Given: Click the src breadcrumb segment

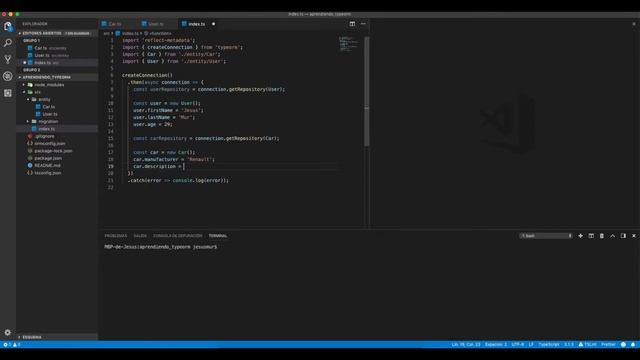Looking at the screenshot, I should (x=106, y=33).
